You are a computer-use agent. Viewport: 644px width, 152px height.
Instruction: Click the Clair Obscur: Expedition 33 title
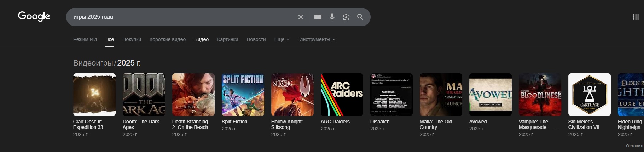tap(88, 124)
